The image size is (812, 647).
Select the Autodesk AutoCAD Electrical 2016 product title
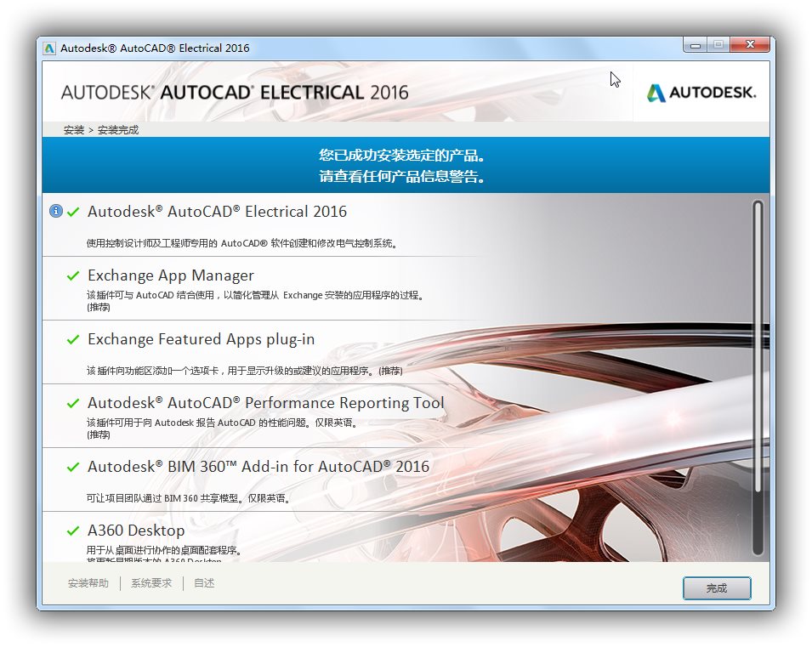coord(217,212)
